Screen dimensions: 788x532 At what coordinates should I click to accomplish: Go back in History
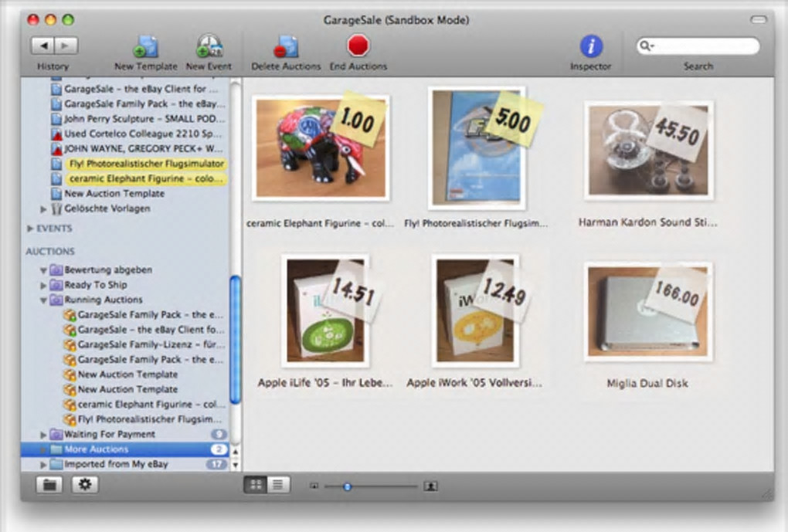[x=43, y=46]
